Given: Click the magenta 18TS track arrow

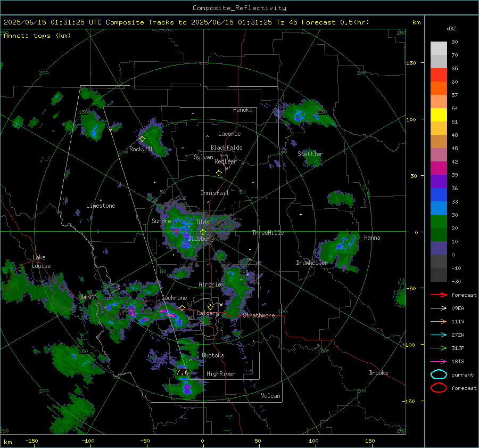Looking at the screenshot, I should (x=439, y=362).
